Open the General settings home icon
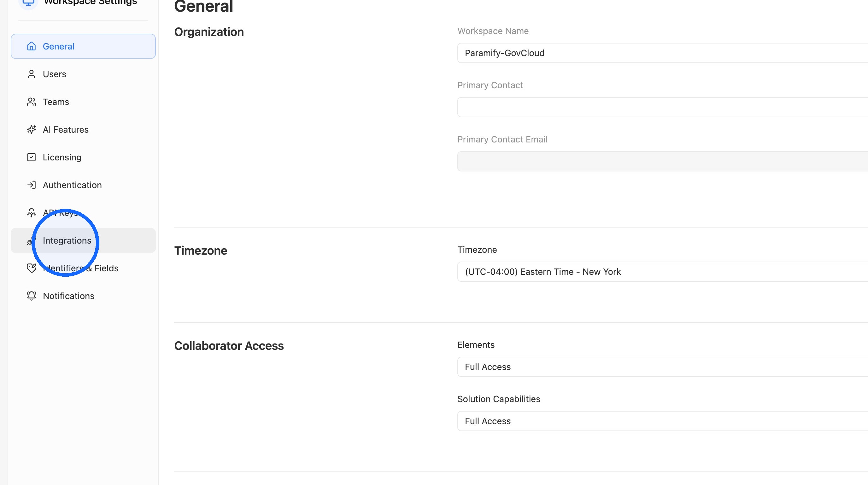This screenshot has height=485, width=868. point(31,46)
